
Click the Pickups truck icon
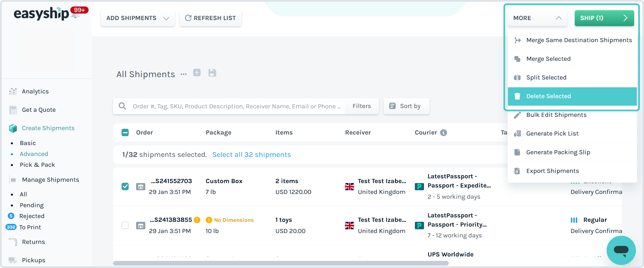pyautogui.click(x=13, y=260)
